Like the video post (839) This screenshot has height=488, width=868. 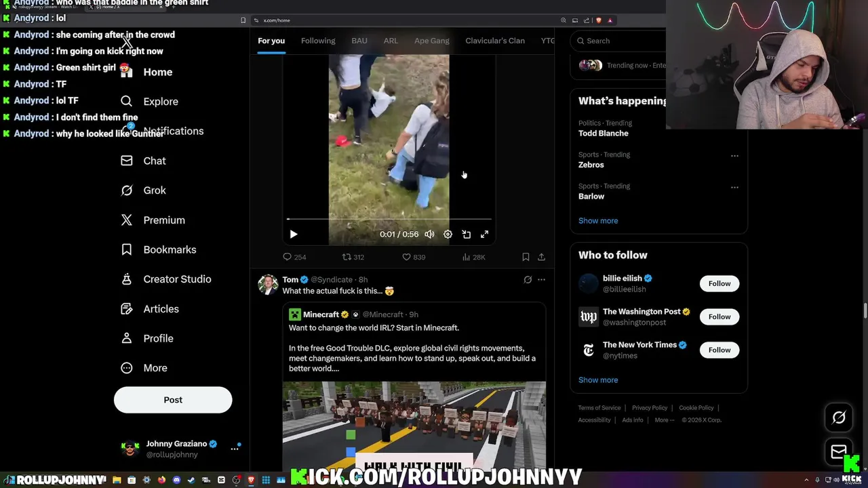click(x=414, y=258)
